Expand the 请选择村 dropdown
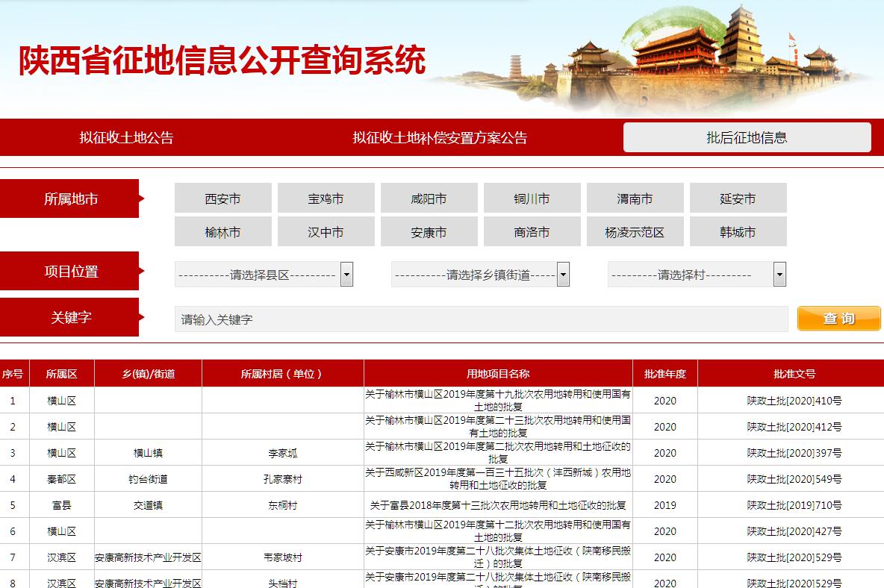Viewport: 884px width, 588px height. pos(697,275)
